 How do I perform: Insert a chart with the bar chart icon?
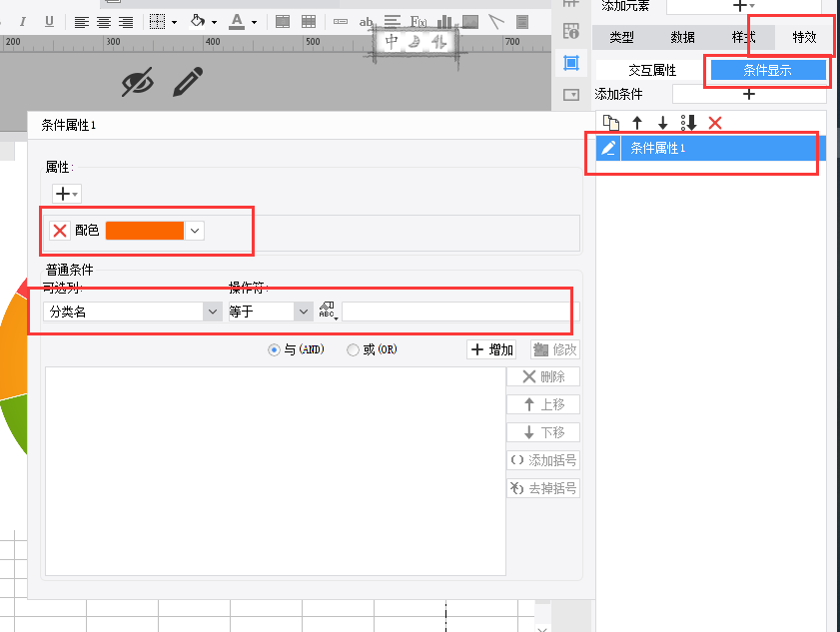pyautogui.click(x=444, y=22)
